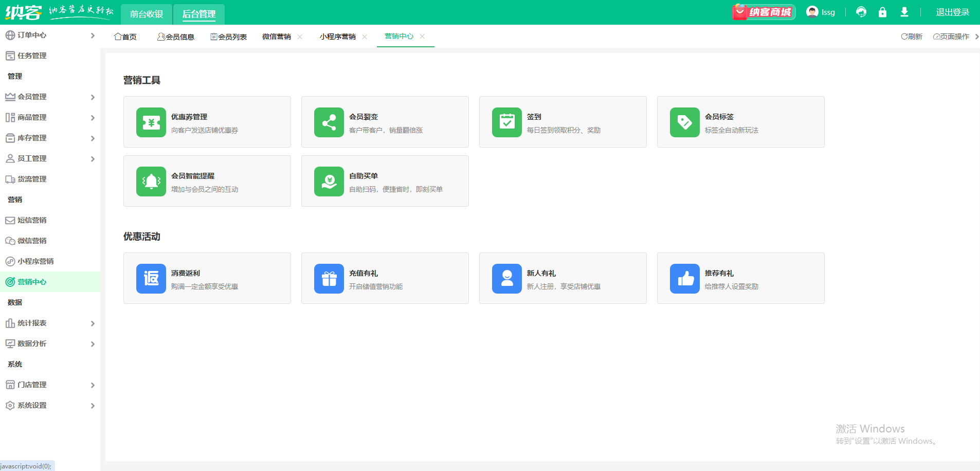980x471 pixels.
Task: Click the member fission (会员裂变) share icon
Action: 329,122
